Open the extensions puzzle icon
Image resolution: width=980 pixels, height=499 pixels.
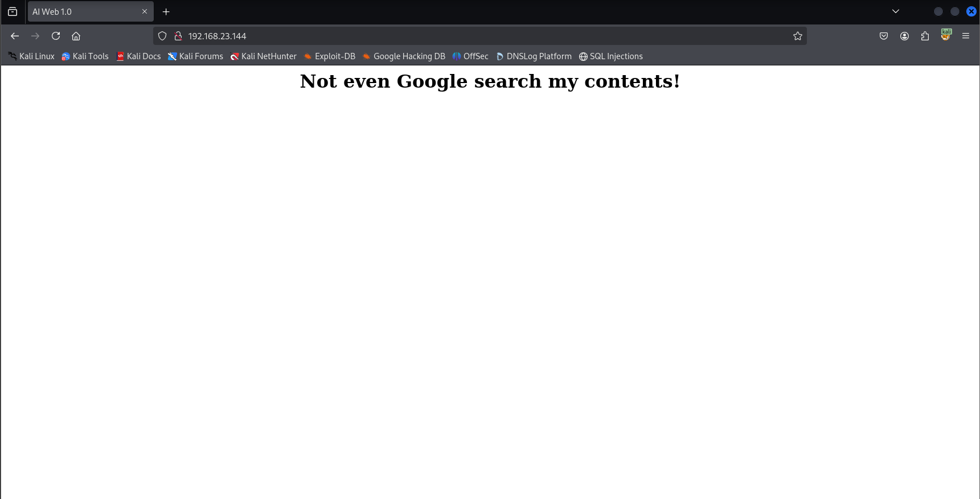pos(925,36)
